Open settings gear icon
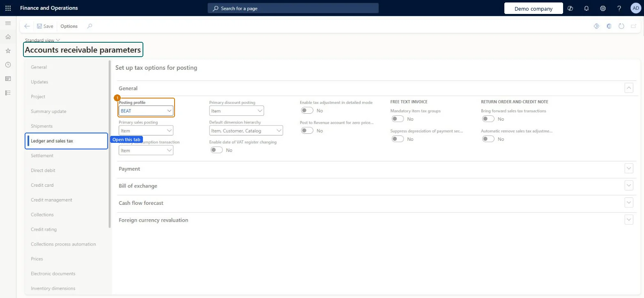The image size is (644, 298). pyautogui.click(x=603, y=8)
